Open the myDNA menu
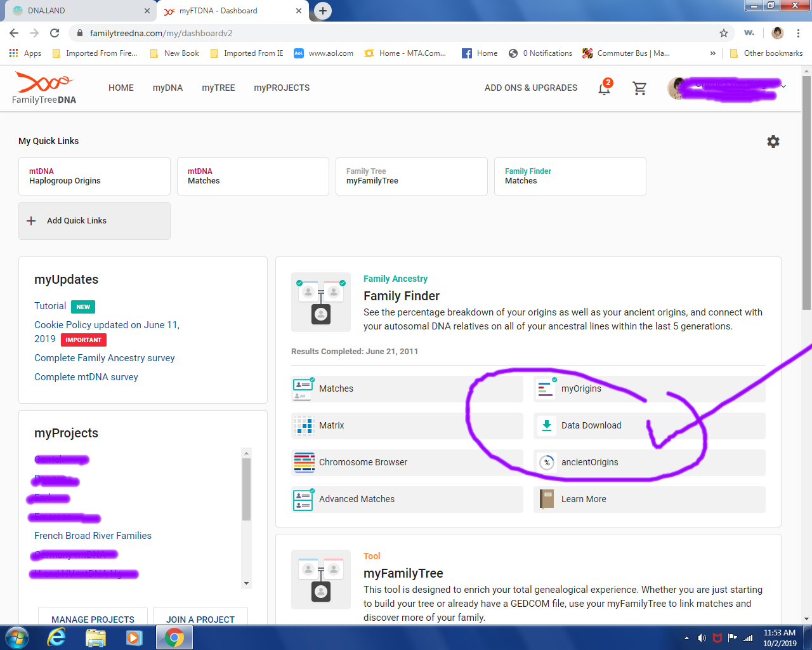812x650 pixels. pyautogui.click(x=167, y=88)
